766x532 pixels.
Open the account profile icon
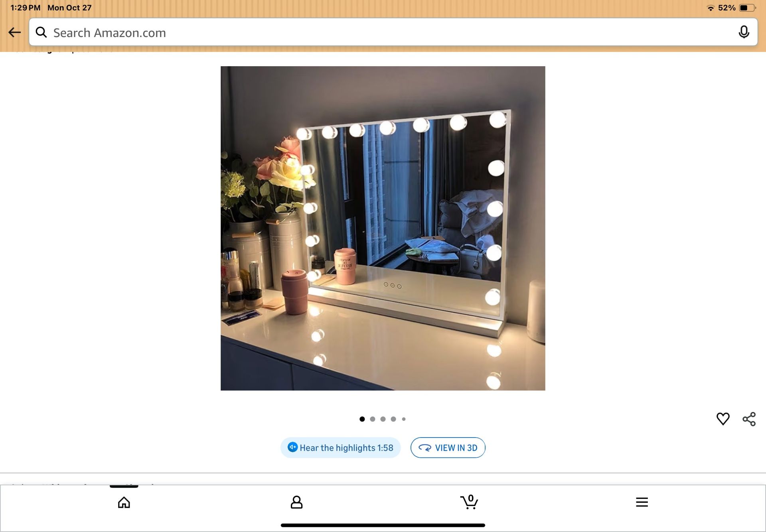point(297,502)
